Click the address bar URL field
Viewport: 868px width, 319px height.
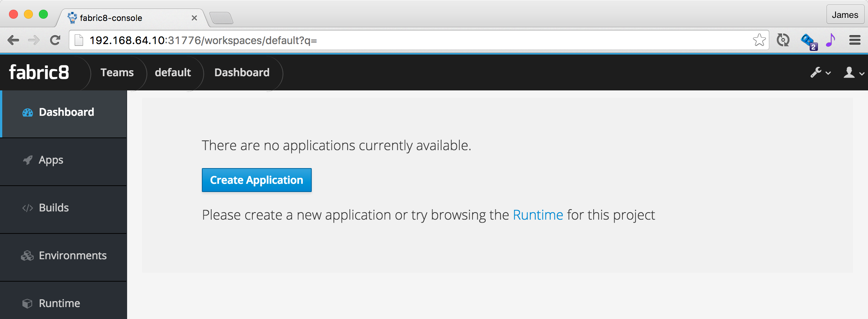419,40
